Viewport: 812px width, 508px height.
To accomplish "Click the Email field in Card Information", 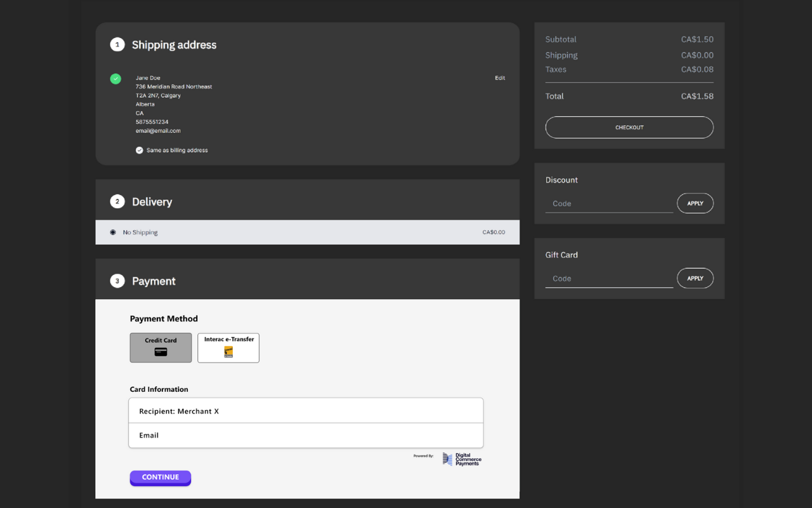I will point(306,436).
